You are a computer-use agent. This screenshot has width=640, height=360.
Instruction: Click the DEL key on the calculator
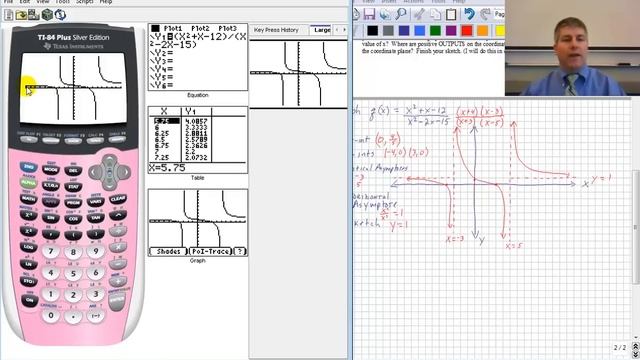tap(73, 171)
